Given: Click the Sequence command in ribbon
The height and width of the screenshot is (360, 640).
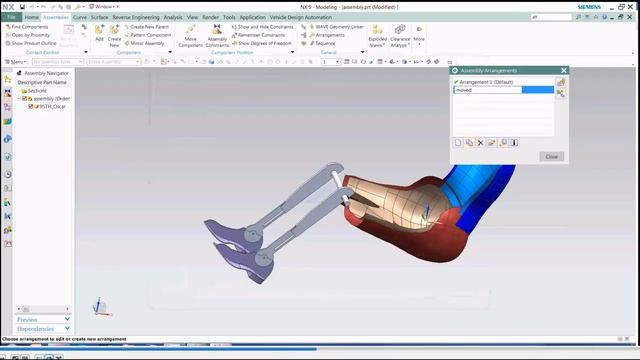Looking at the screenshot, I should tap(322, 43).
